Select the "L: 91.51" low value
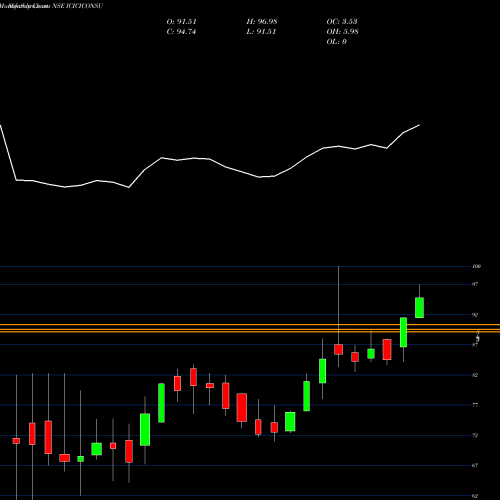Screen dimensions: 500x500 pyautogui.click(x=261, y=32)
